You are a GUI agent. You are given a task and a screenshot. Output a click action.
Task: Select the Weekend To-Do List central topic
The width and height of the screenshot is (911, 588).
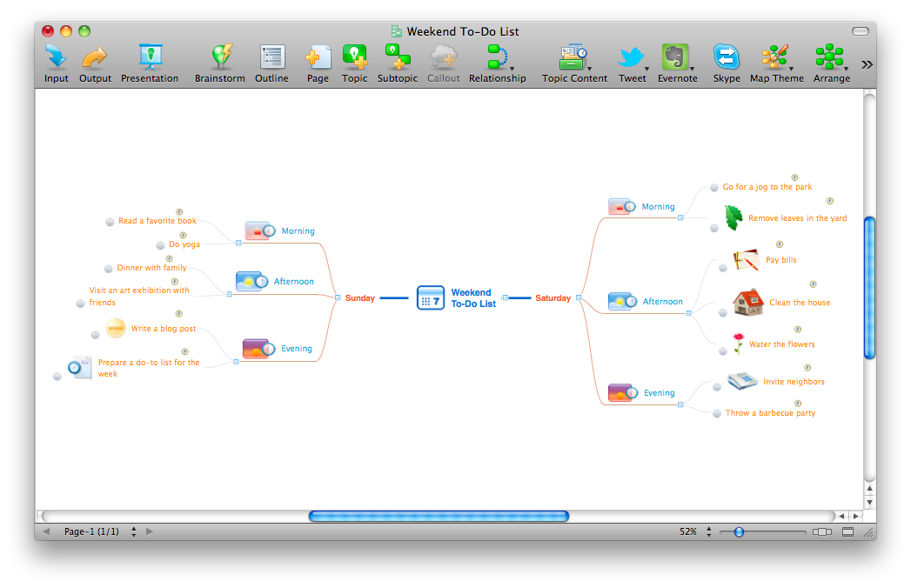pyautogui.click(x=457, y=298)
